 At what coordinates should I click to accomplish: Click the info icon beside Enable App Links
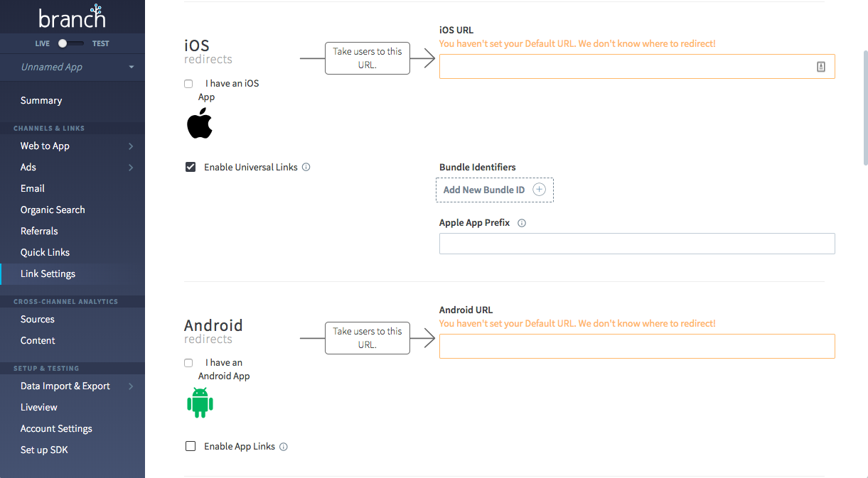283,446
